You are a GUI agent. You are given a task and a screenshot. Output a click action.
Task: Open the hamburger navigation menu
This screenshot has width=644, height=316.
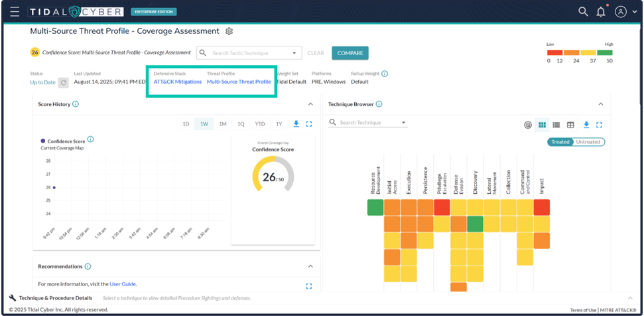(15, 11)
